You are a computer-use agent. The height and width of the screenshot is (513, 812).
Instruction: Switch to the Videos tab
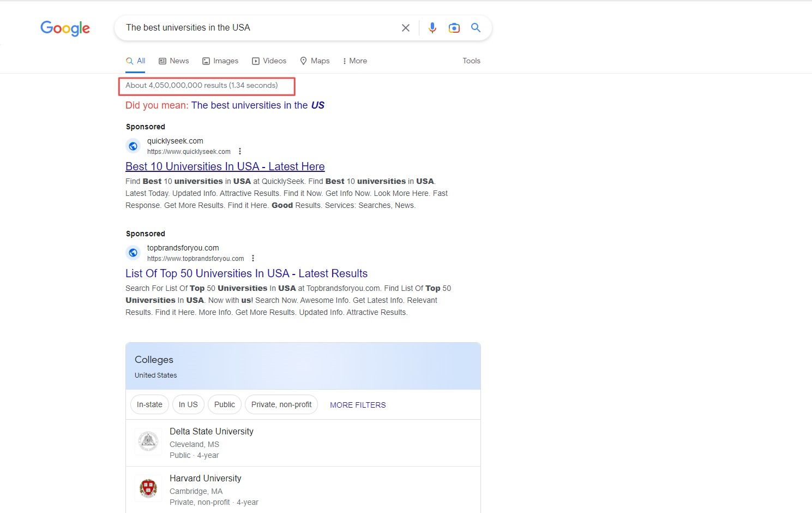pyautogui.click(x=269, y=61)
